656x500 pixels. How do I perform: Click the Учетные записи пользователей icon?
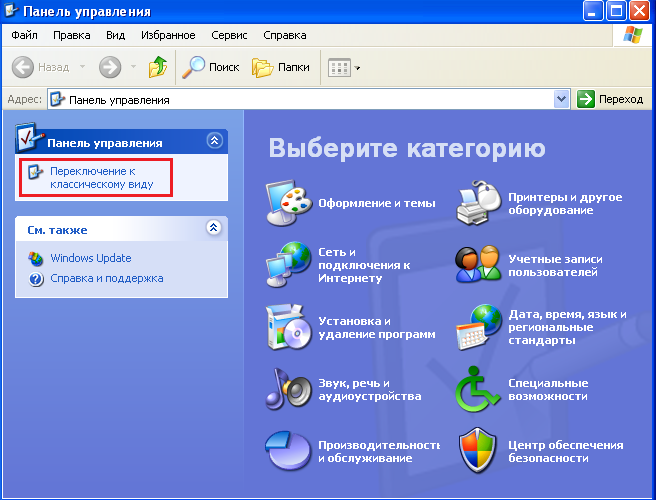479,264
